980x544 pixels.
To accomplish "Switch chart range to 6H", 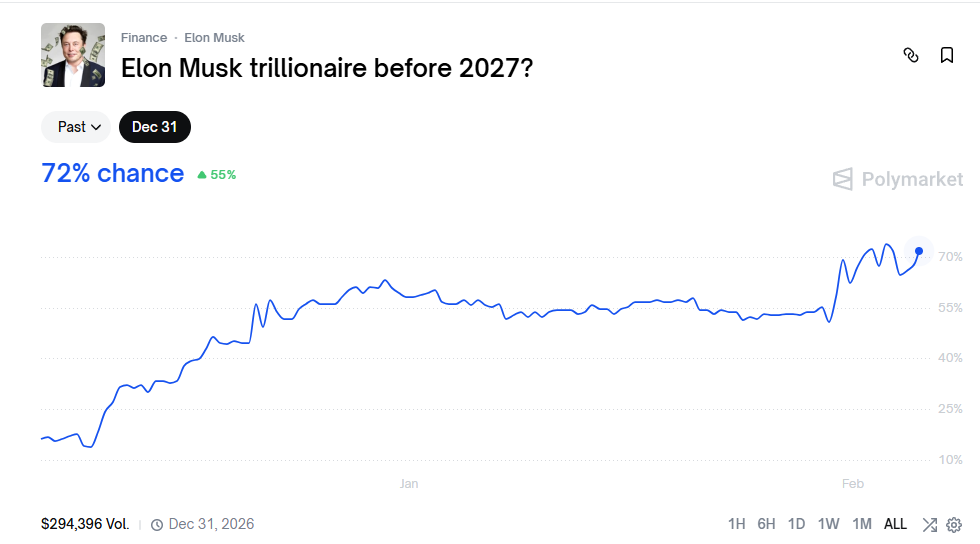I will click(x=766, y=524).
